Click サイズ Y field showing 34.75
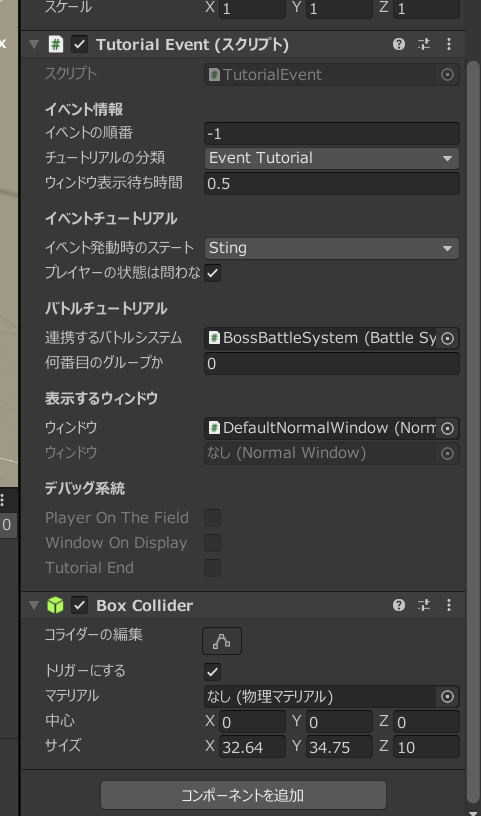The height and width of the screenshot is (816, 481). (x=339, y=747)
